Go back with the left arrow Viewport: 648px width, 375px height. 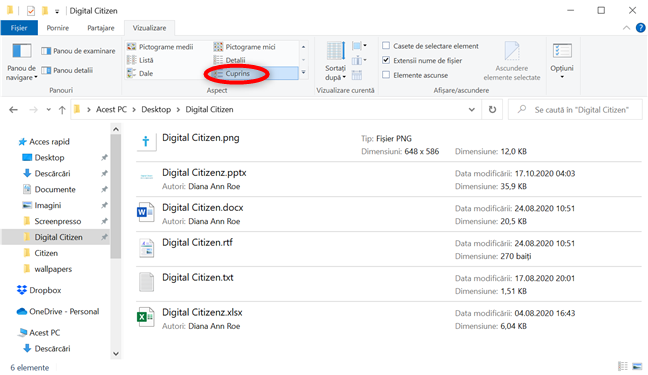tap(13, 110)
